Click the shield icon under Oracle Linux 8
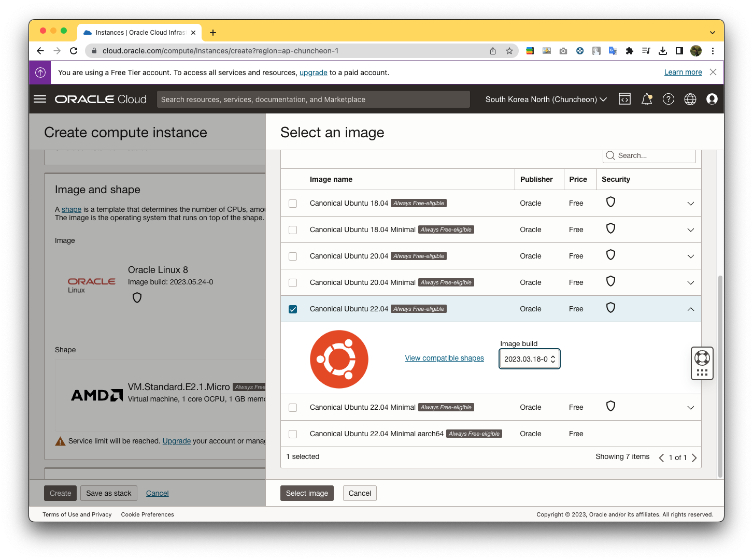 [x=137, y=297]
